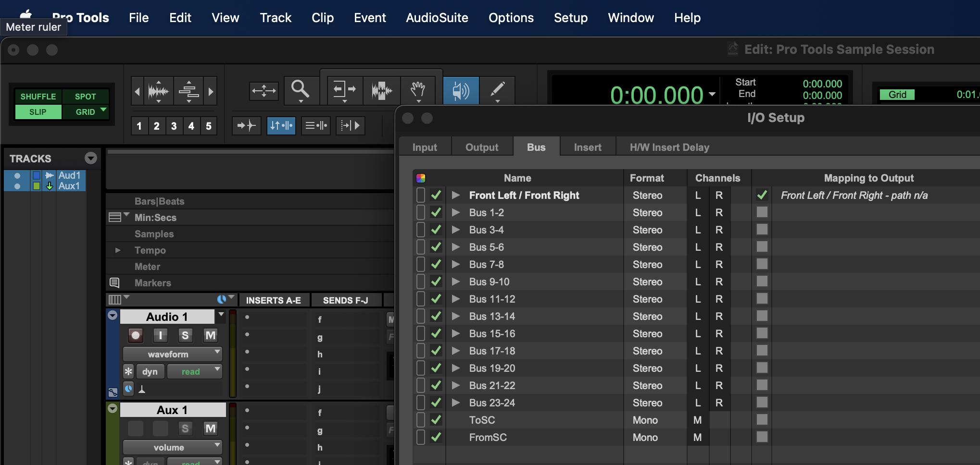Image resolution: width=980 pixels, height=465 pixels.
Task: Switch to the Output tab
Action: pos(481,147)
